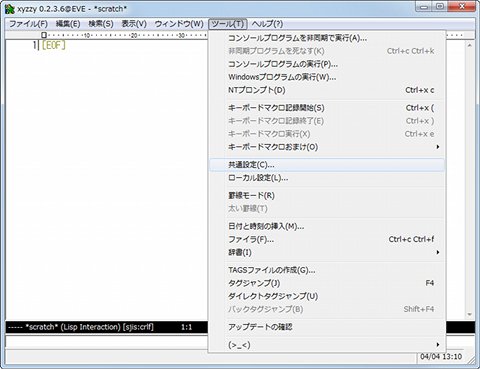Image resolution: width=480 pixels, height=369 pixels.
Task: Click the xyzzy application title bar icon
Action: pyautogui.click(x=10, y=9)
